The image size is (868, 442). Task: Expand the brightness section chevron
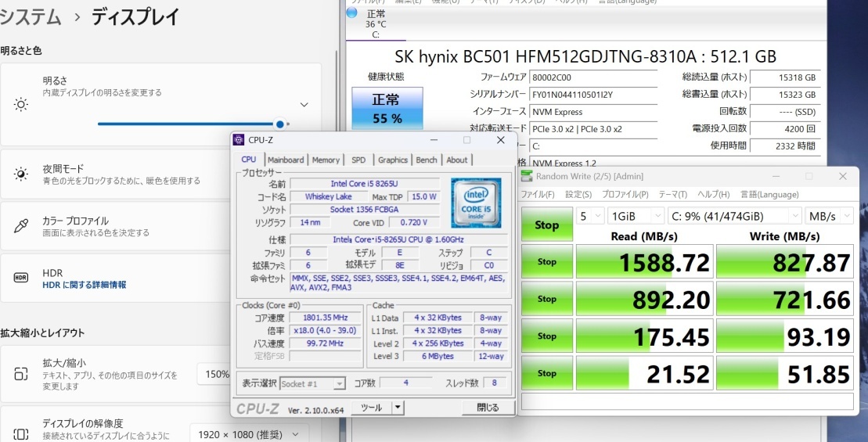click(x=304, y=105)
